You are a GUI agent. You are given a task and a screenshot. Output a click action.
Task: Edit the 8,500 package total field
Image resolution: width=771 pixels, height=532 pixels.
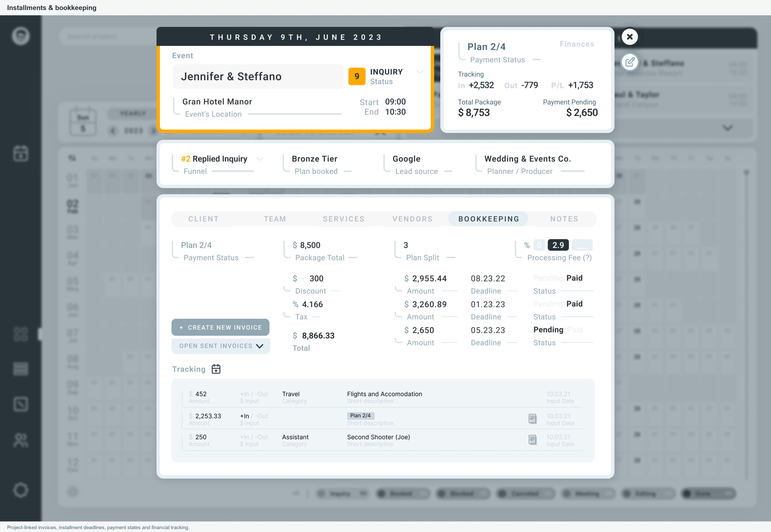pos(310,245)
